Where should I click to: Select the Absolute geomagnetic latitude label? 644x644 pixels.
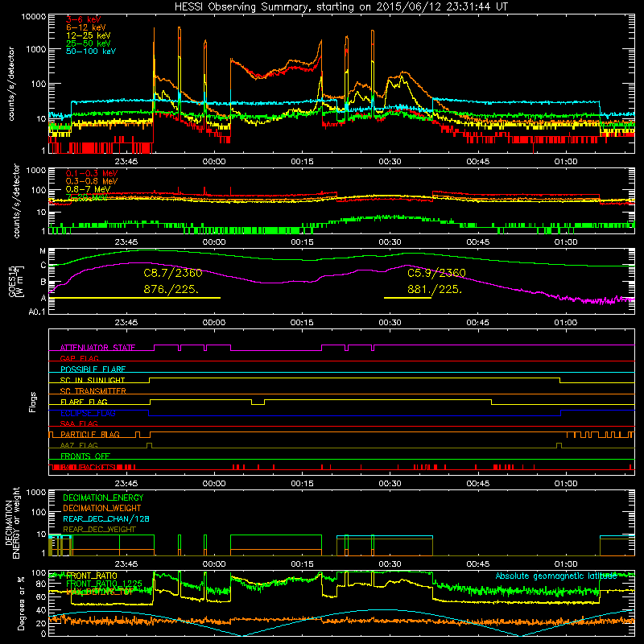(x=556, y=576)
